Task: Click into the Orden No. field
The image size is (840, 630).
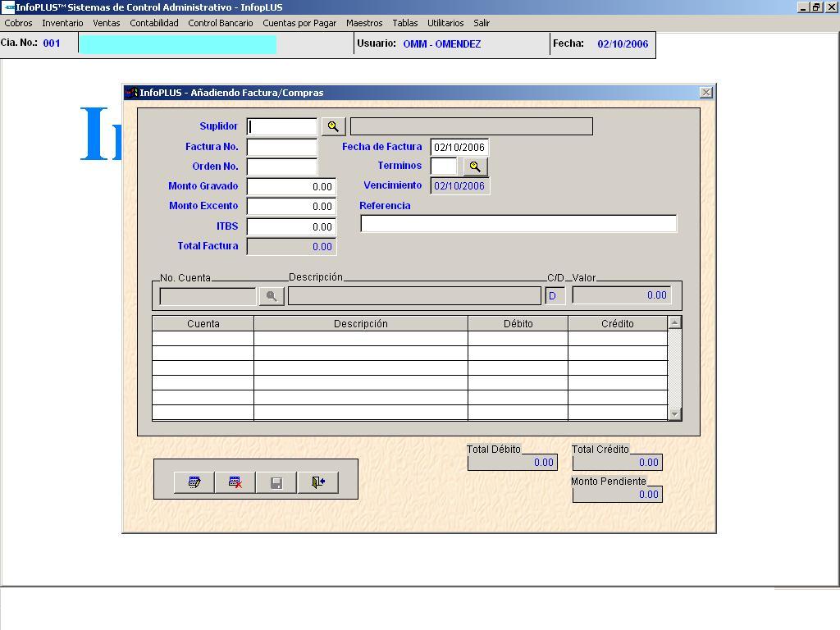Action: (x=282, y=167)
